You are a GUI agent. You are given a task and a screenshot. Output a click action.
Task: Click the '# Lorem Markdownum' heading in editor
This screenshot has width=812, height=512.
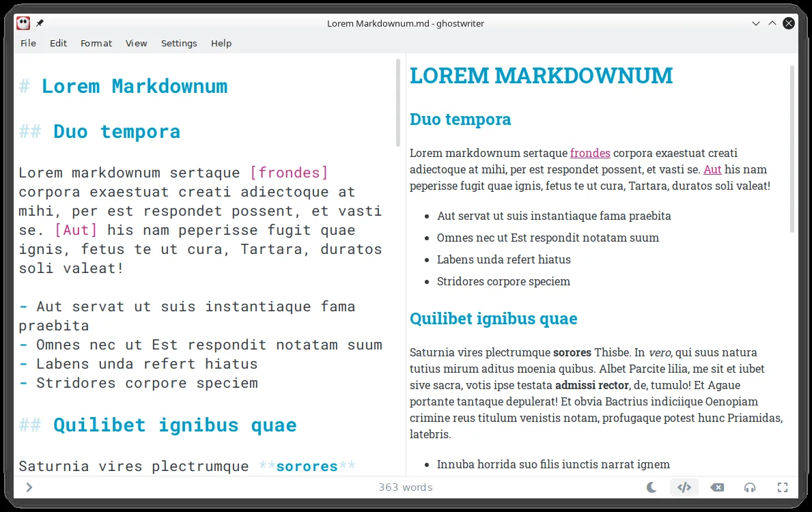[x=123, y=87]
